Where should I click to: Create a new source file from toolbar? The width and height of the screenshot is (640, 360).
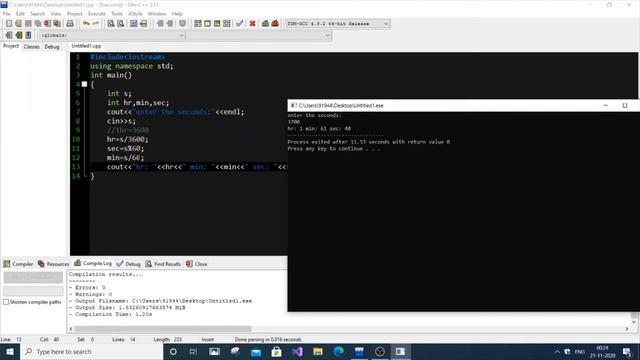pos(9,24)
